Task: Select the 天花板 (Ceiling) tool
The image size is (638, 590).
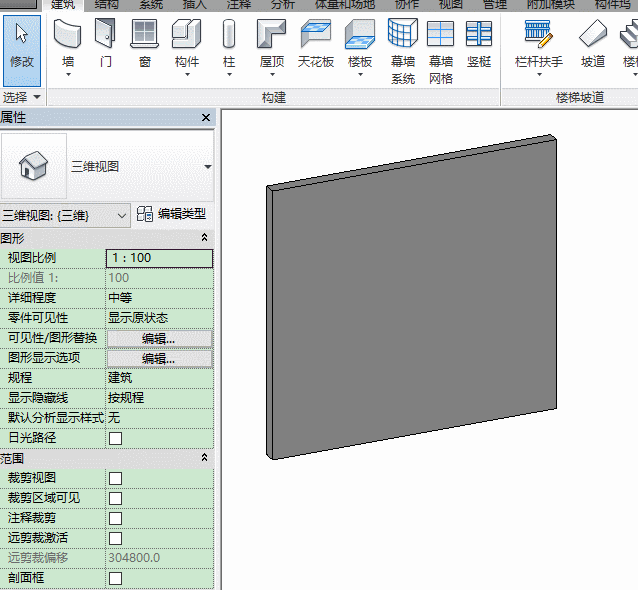Action: click(x=316, y=44)
